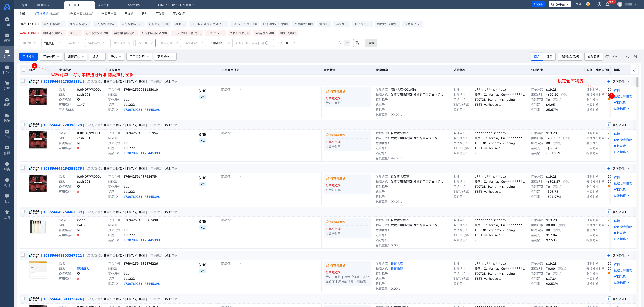Open the 全部店铺 dropdown
644x307 pixels.
click(97, 43)
